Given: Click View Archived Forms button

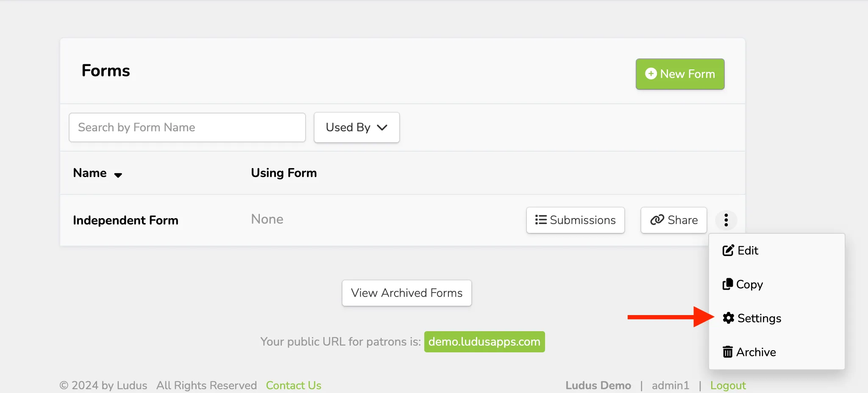Looking at the screenshot, I should [406, 293].
